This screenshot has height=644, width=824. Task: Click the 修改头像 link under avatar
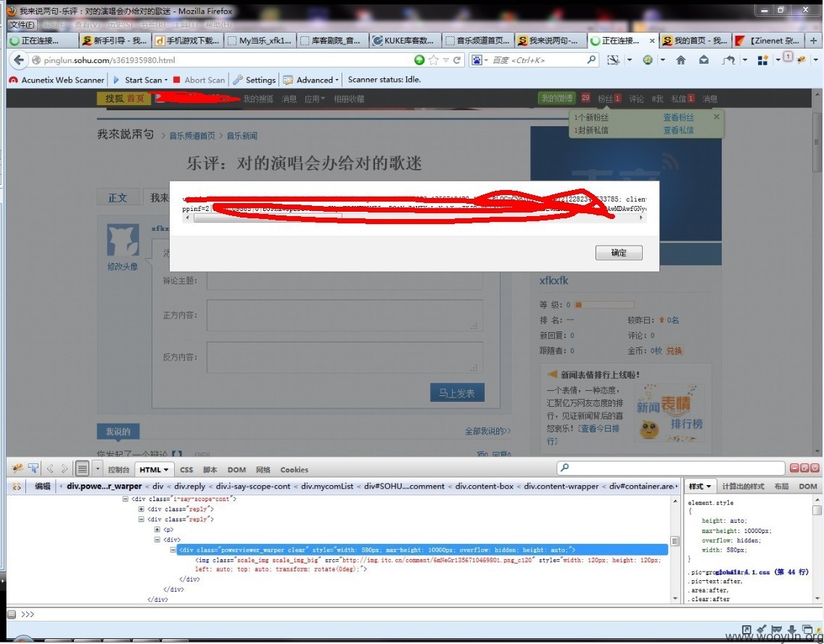[123, 266]
